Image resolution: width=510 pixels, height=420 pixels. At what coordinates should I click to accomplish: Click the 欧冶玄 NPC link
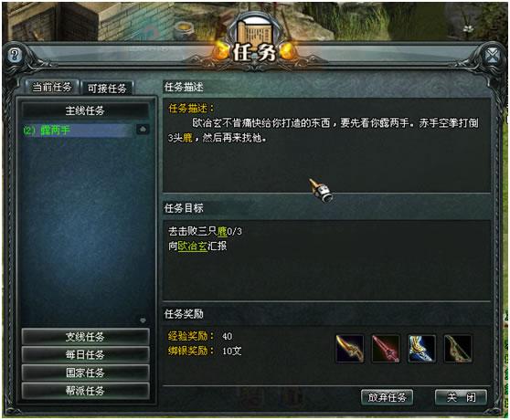(x=193, y=246)
